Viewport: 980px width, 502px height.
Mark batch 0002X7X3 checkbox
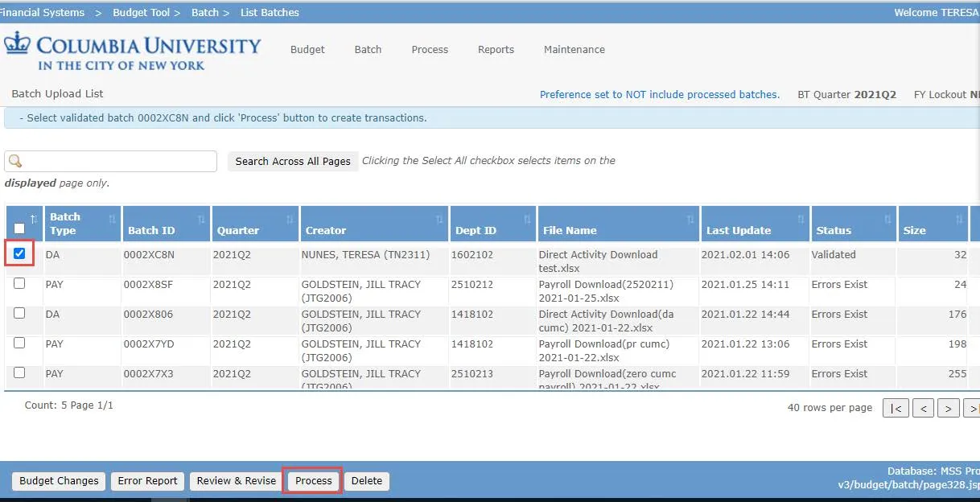pyautogui.click(x=19, y=372)
